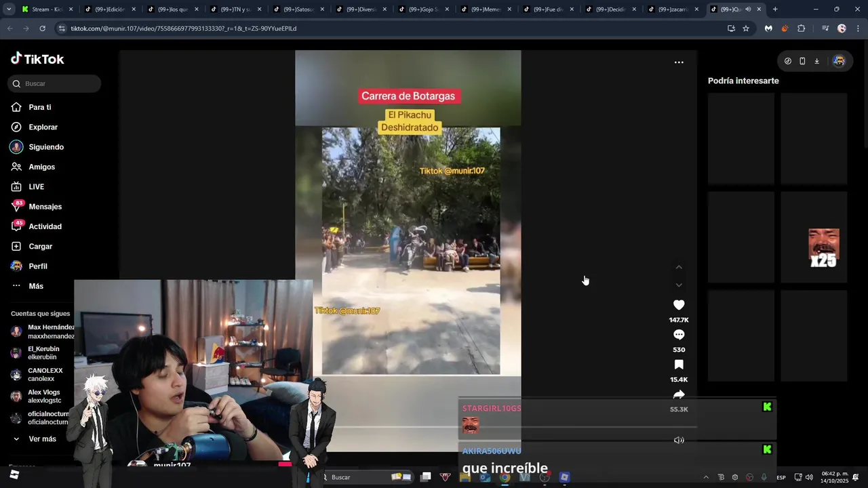Open Max Hernández followed account
The image size is (868, 488).
[x=42, y=331]
